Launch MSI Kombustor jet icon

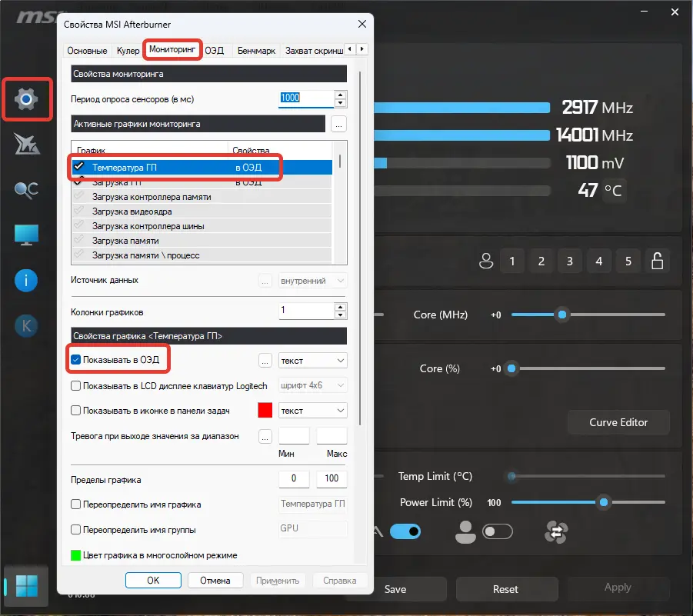point(26,144)
